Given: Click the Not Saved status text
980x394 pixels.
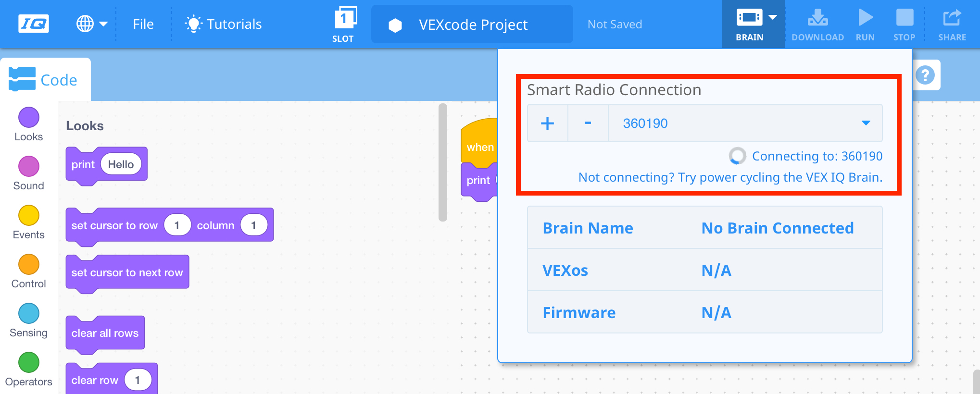Looking at the screenshot, I should click(x=615, y=25).
